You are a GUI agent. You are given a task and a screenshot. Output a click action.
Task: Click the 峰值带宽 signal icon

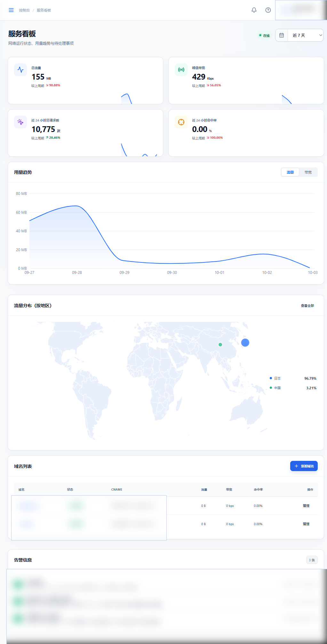click(181, 70)
